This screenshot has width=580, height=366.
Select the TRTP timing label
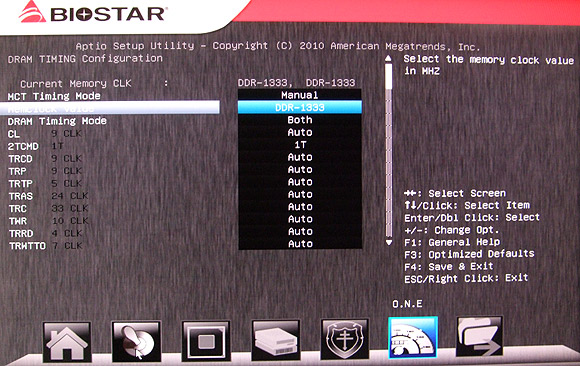pos(21,184)
